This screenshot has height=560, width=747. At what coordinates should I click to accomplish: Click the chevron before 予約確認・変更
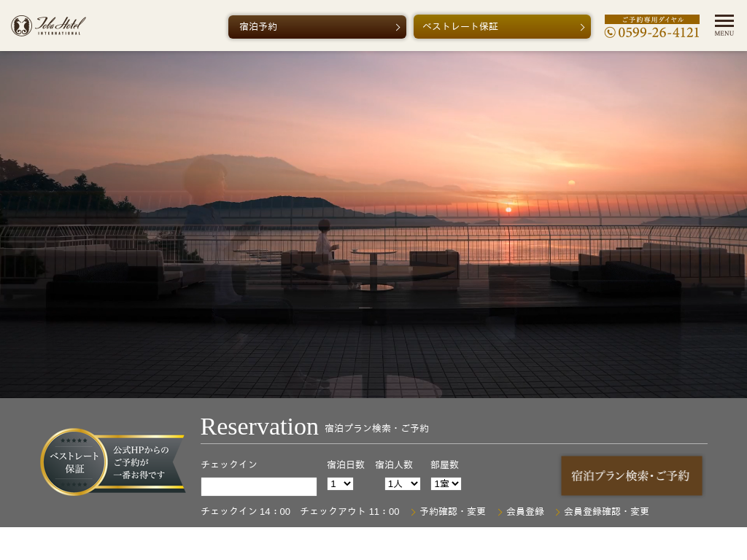(414, 512)
